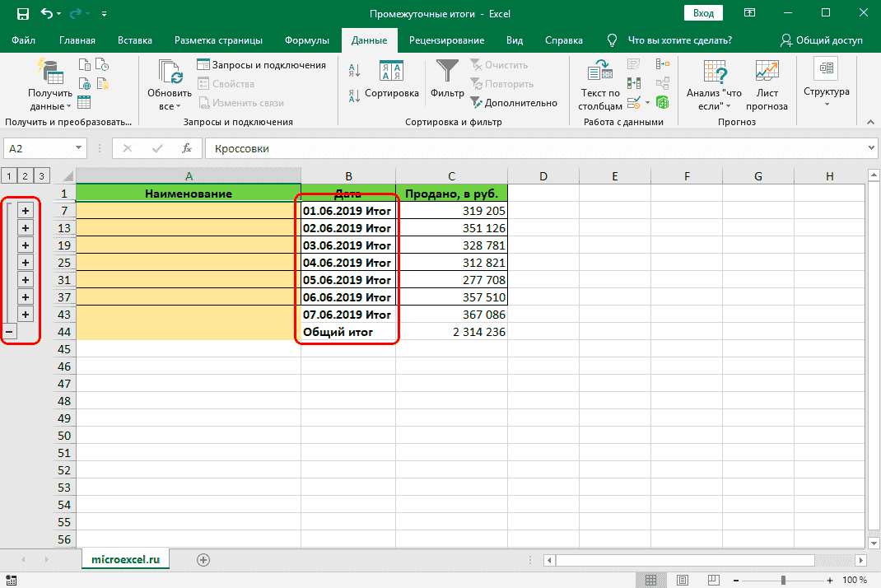Click the formula bar input field
This screenshot has height=588, width=881.
coord(535,148)
